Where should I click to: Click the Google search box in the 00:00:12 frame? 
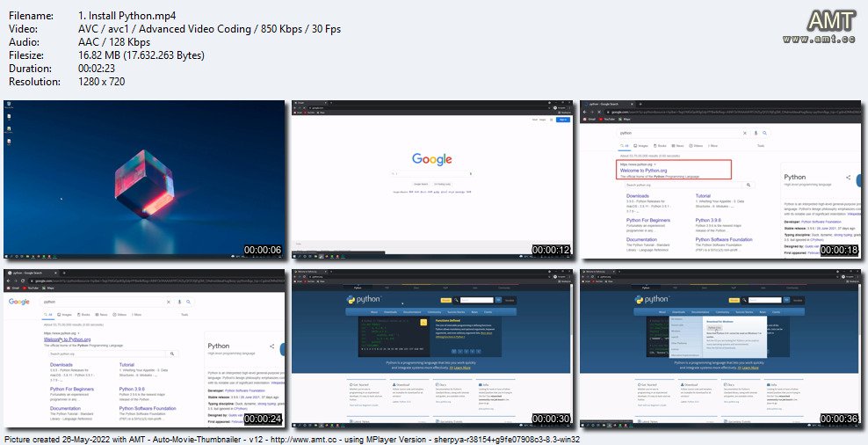tap(432, 173)
